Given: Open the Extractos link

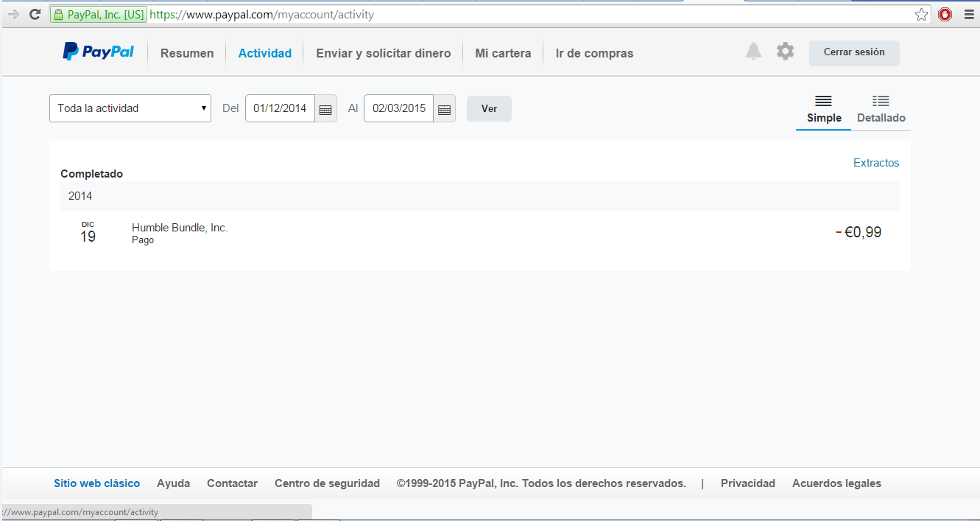Looking at the screenshot, I should click(876, 163).
